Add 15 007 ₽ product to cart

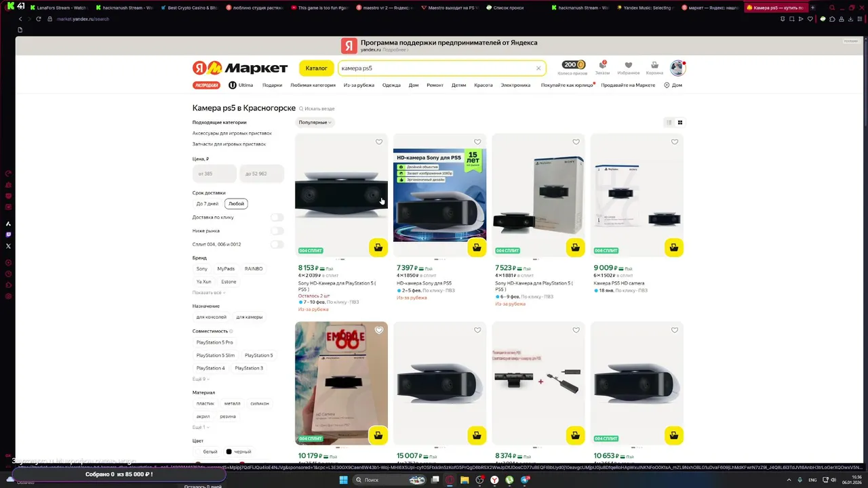point(477,435)
